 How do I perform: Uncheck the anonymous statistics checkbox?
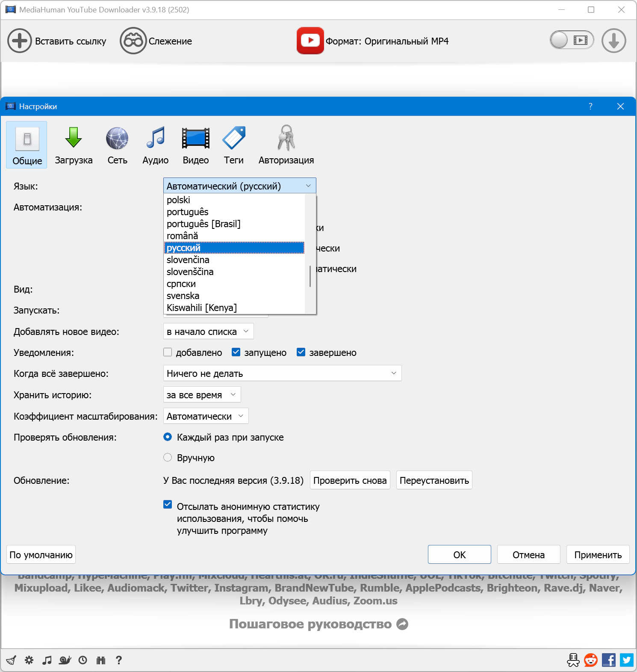(168, 505)
